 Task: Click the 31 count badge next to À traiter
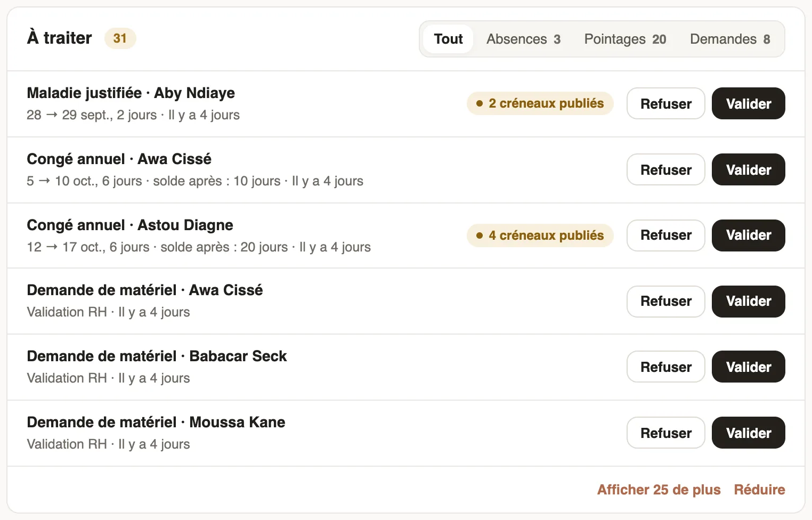120,38
